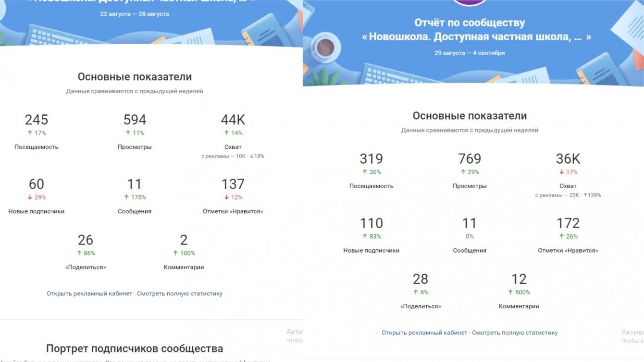Select the "319" visits value

tap(372, 158)
